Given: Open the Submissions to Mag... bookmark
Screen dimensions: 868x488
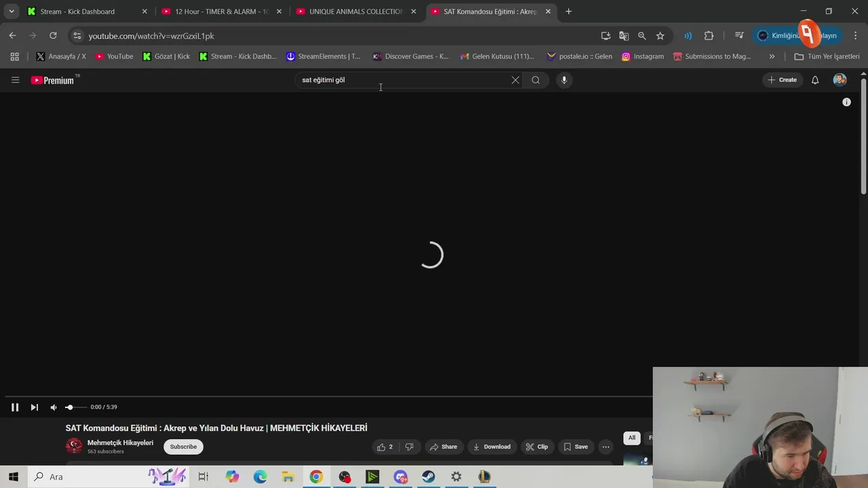Looking at the screenshot, I should 712,57.
